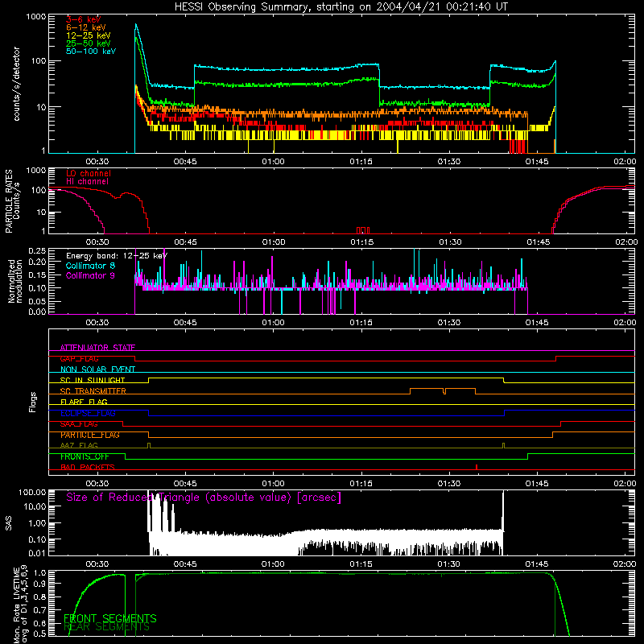
Task: Click the 1000 tick on the counts plot
Action: point(35,17)
